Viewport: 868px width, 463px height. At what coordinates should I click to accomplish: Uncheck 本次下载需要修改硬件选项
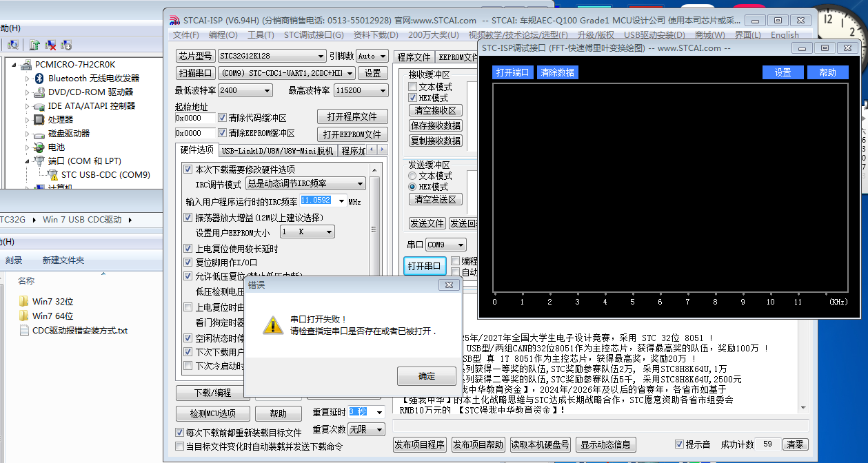(188, 169)
